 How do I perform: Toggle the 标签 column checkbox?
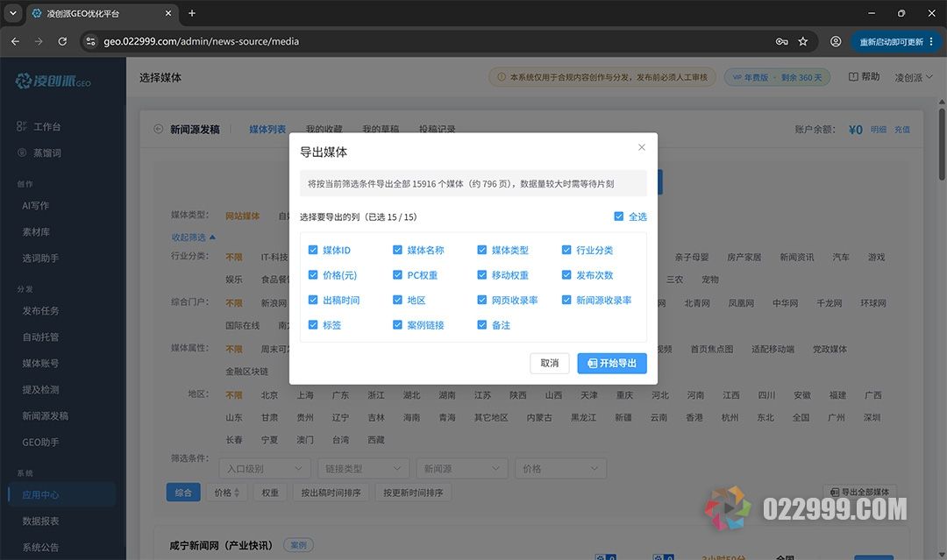click(x=313, y=324)
